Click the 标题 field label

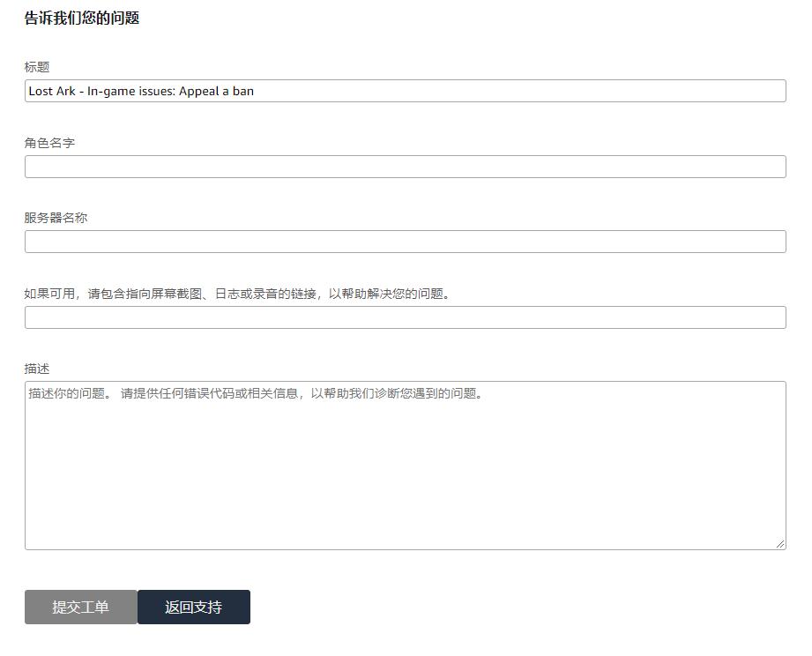[37, 65]
